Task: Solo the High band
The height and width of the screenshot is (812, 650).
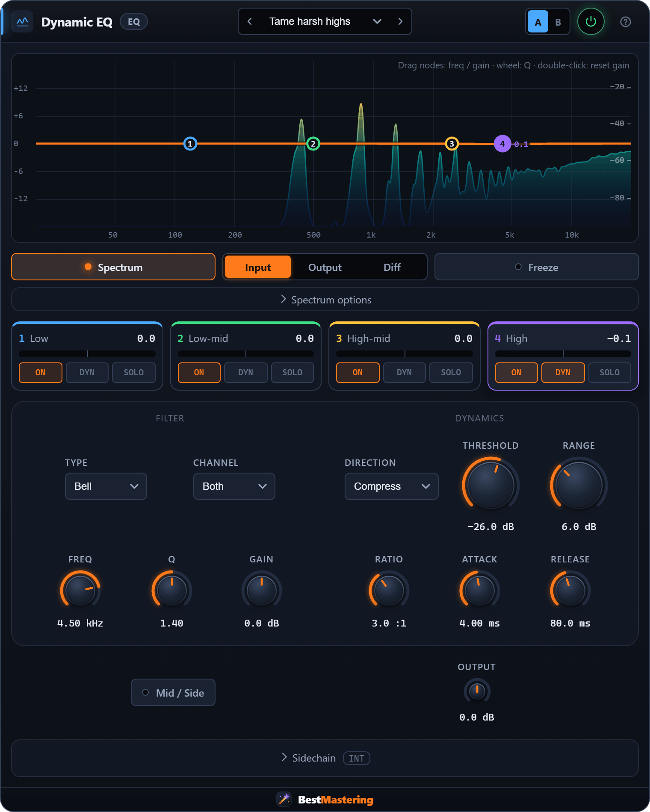Action: tap(610, 372)
